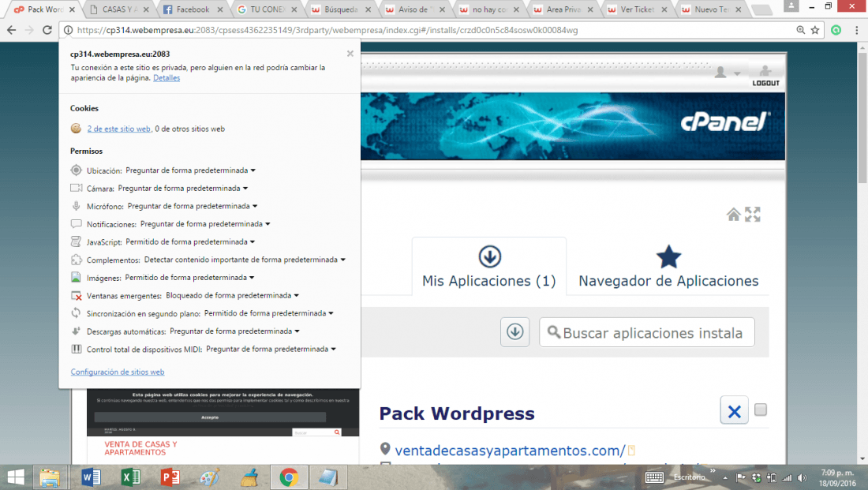This screenshot has width=868, height=490.
Task: Close the Facebook tab
Action: pyautogui.click(x=220, y=9)
